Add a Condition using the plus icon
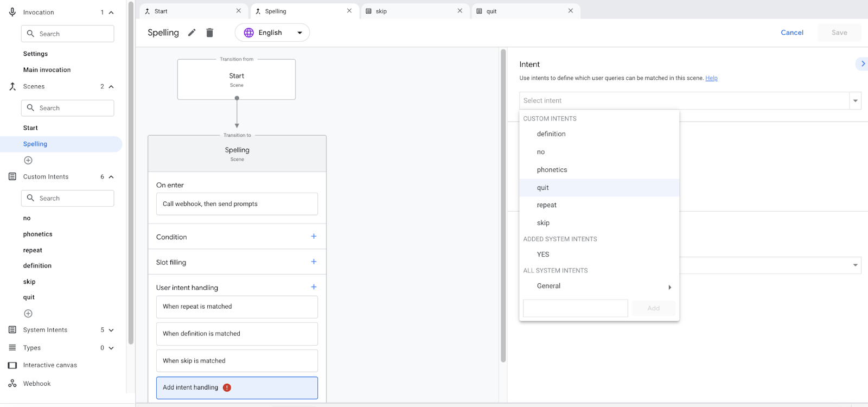 point(314,237)
